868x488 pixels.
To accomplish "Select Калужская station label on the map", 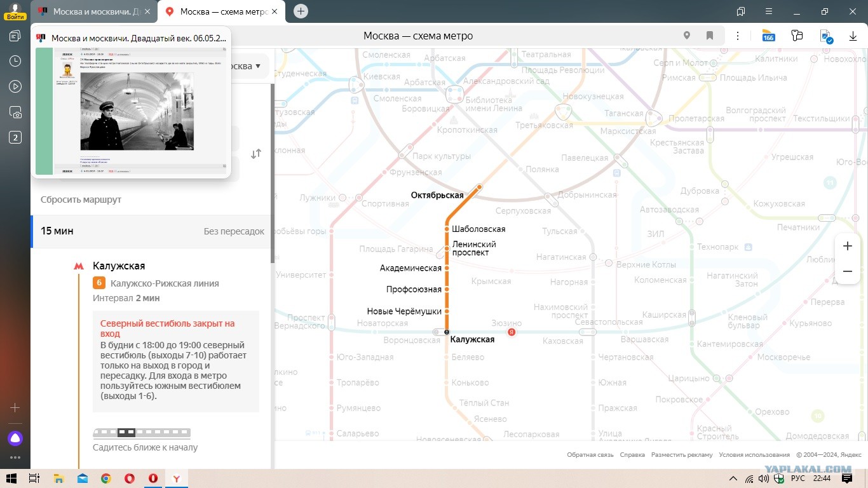I will pyautogui.click(x=472, y=340).
